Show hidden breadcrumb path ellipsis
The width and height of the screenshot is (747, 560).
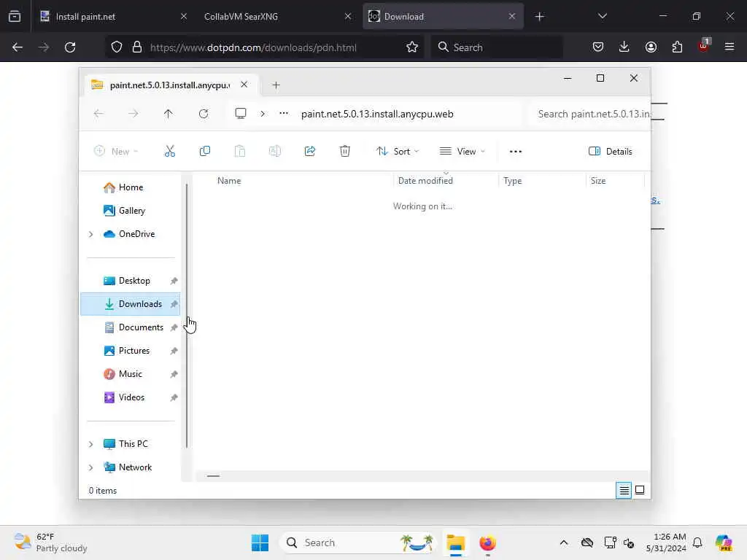pyautogui.click(x=284, y=113)
